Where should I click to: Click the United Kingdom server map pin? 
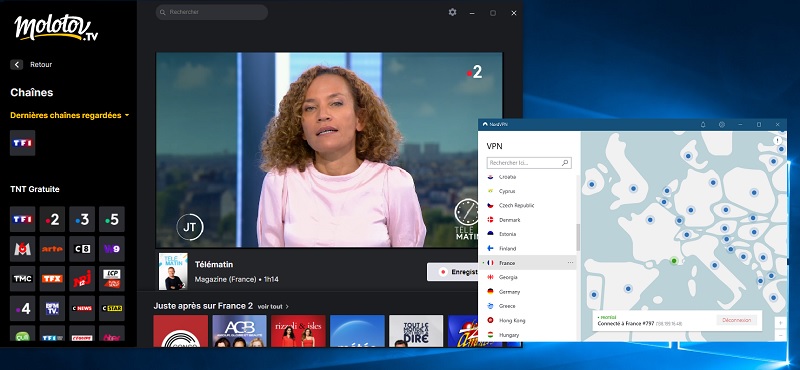[x=633, y=188]
